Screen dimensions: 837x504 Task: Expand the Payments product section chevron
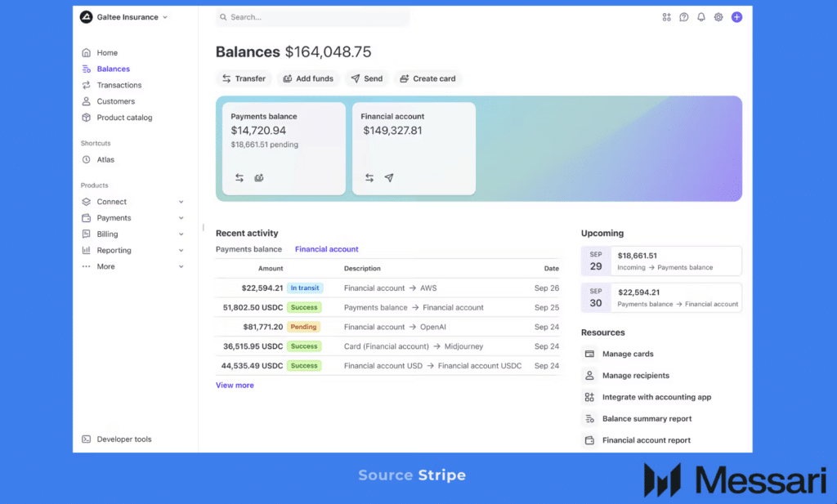[x=181, y=218]
